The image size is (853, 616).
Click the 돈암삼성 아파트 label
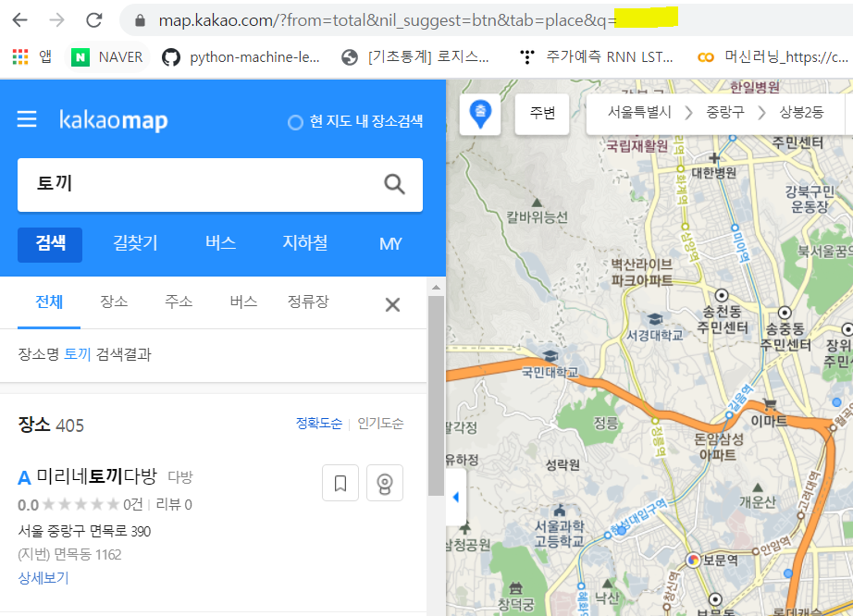tap(718, 447)
